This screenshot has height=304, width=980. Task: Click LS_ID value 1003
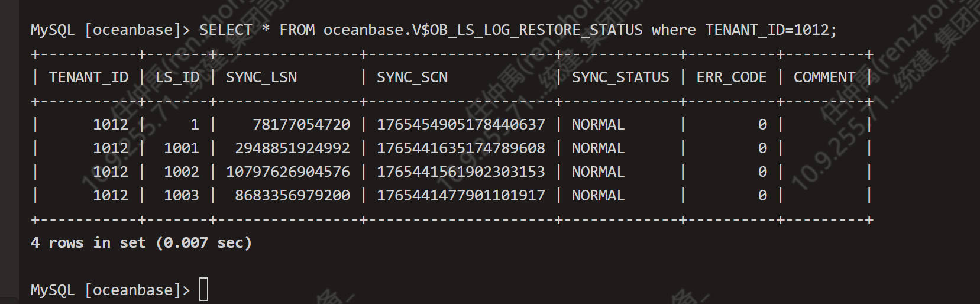tap(182, 196)
